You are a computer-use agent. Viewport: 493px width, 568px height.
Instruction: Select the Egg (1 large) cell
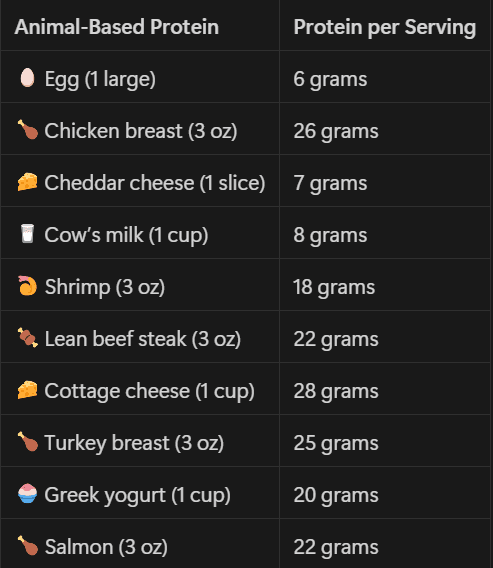(140, 77)
